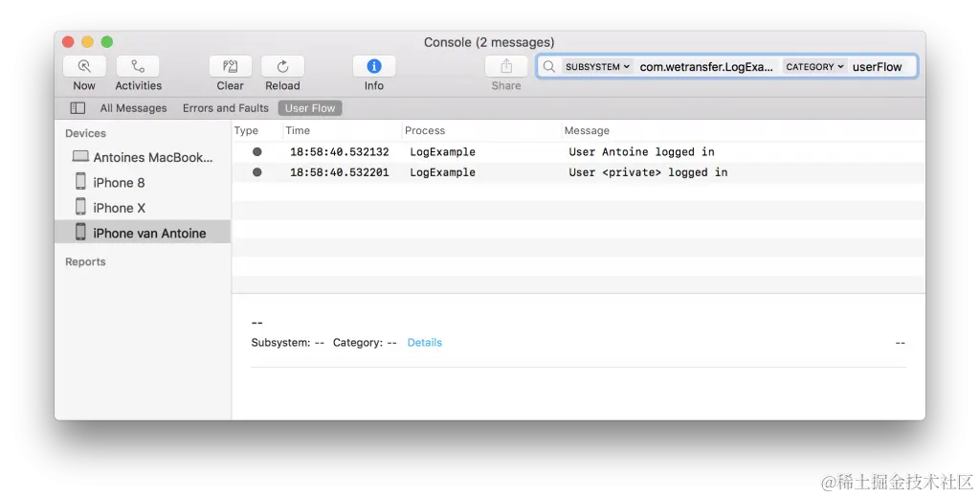The width and height of the screenshot is (980, 498).
Task: Click LogExample in the second message row
Action: (x=442, y=172)
